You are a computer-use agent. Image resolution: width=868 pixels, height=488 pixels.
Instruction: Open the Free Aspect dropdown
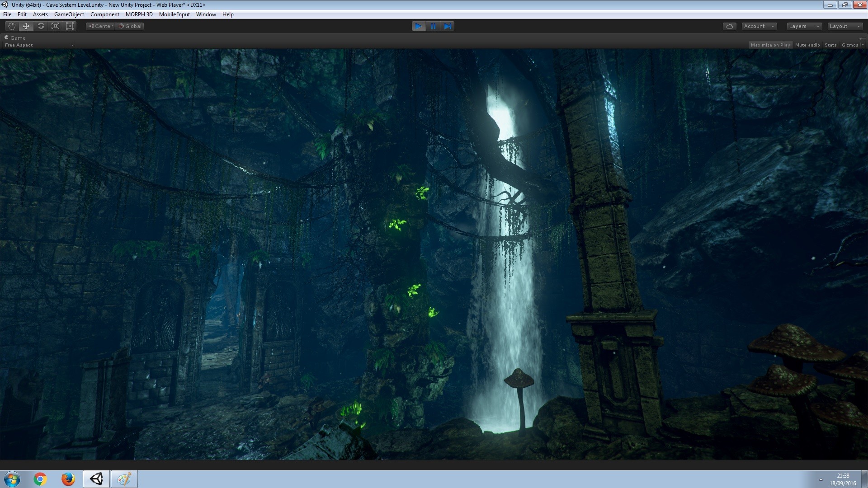tap(39, 45)
